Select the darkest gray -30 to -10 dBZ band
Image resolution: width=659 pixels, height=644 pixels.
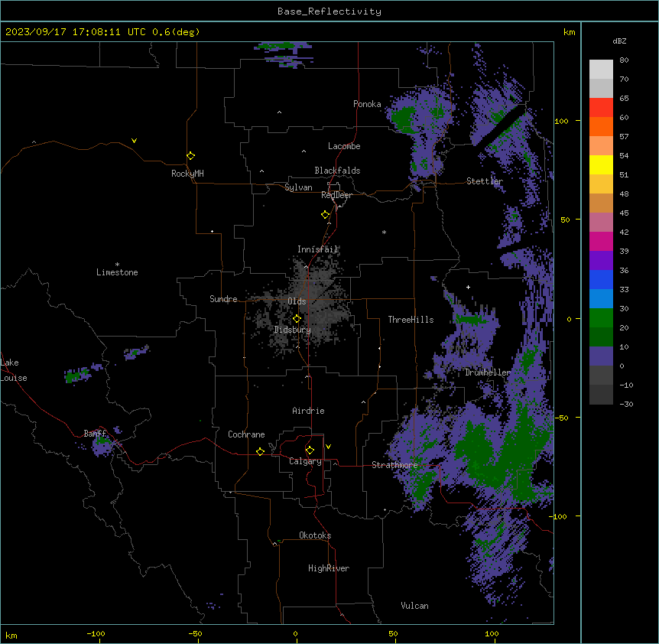tap(601, 395)
